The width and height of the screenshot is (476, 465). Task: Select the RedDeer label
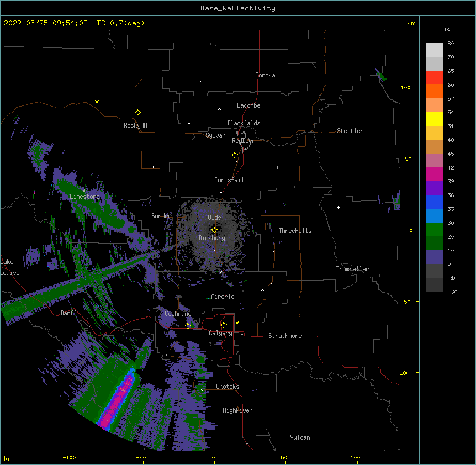(243, 141)
